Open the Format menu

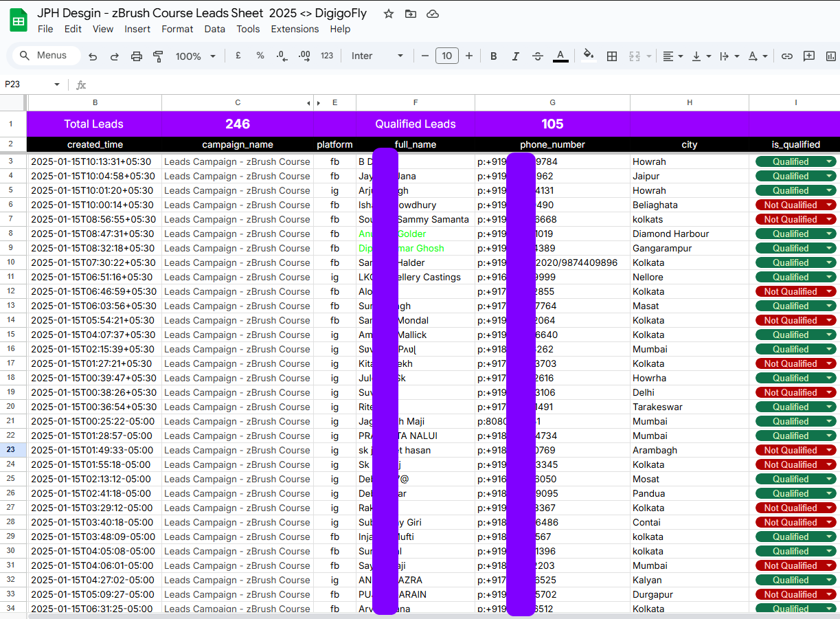point(177,29)
